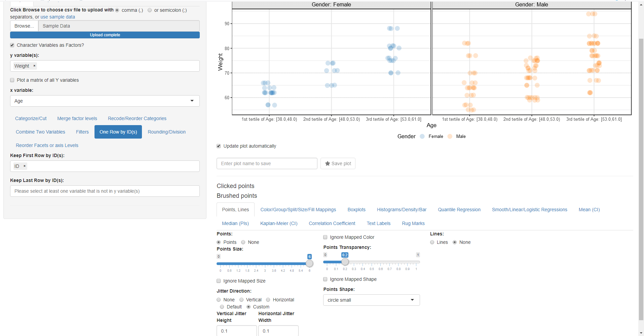This screenshot has height=336, width=644.
Task: Click the star icon on Save plot
Action: pos(327,163)
